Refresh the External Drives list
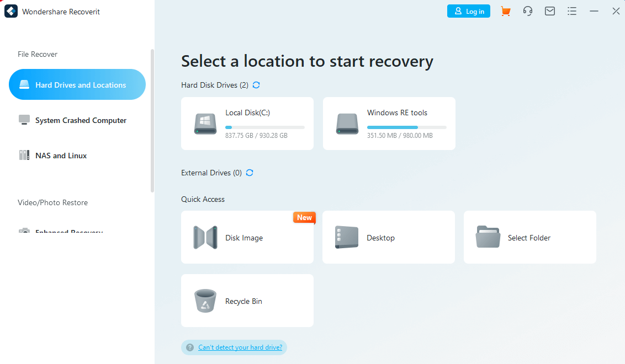 pyautogui.click(x=250, y=173)
